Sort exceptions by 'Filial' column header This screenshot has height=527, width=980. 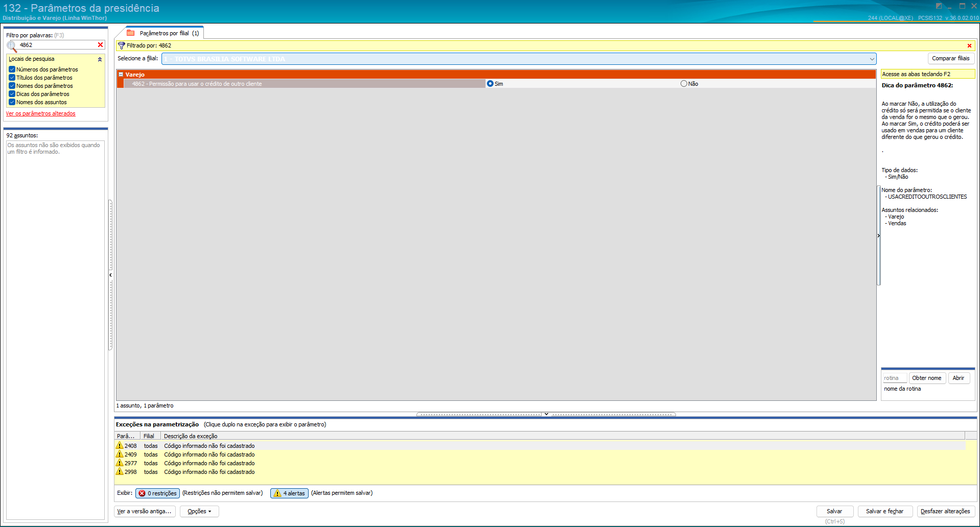tap(150, 436)
